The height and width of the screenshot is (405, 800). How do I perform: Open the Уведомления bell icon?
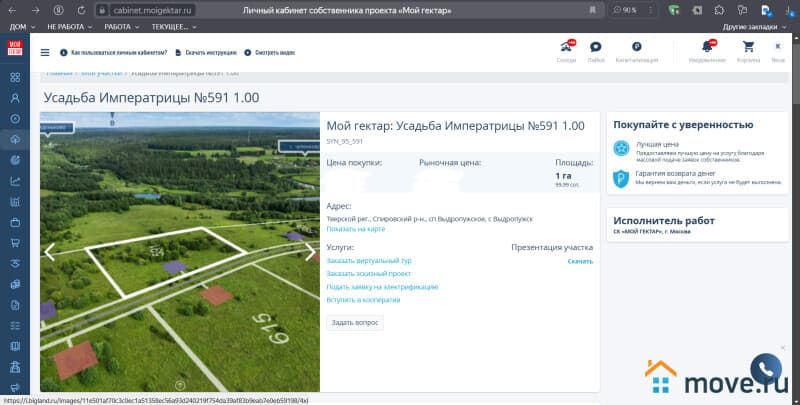point(707,46)
